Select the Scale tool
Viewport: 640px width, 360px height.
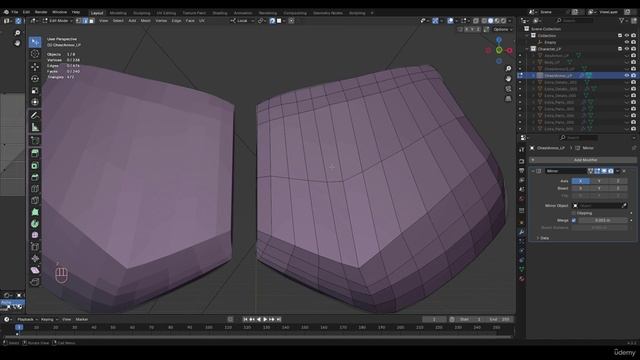pos(35,90)
